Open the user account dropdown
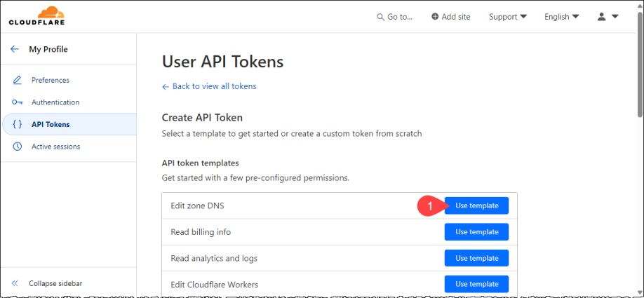 point(608,17)
